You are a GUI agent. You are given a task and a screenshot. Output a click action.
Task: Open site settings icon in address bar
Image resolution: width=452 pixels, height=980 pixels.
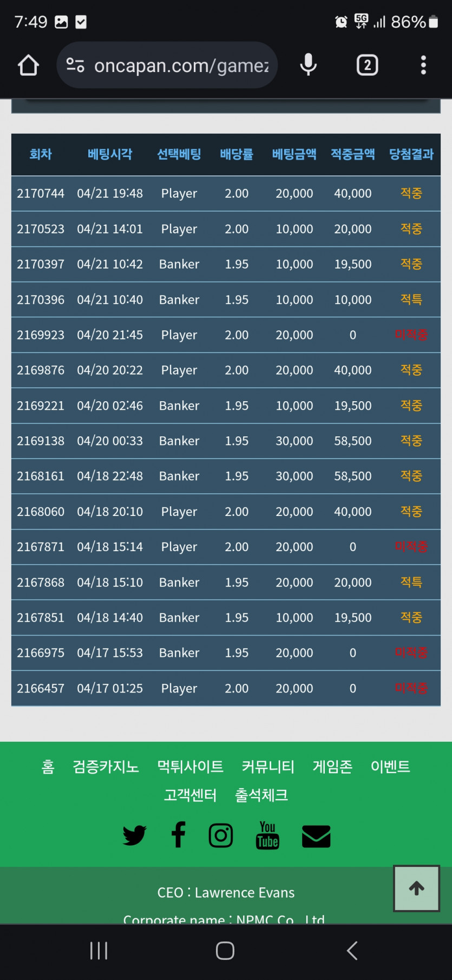[x=75, y=66]
